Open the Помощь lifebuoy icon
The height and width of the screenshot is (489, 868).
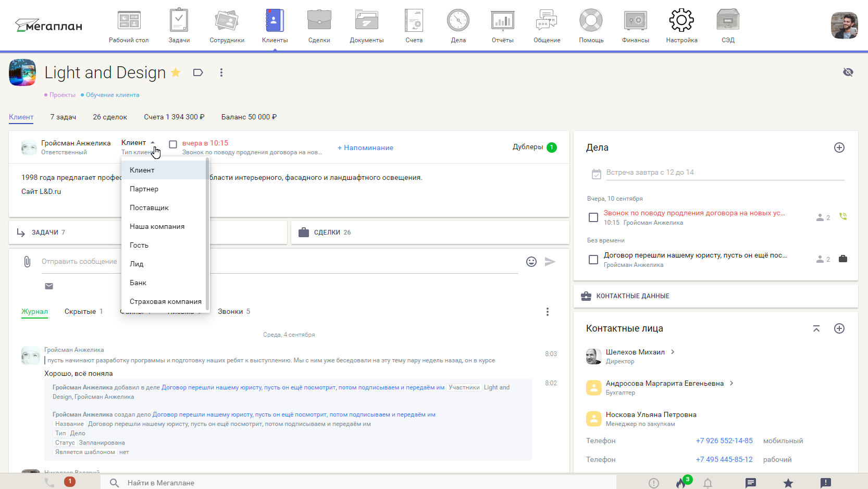591,21
